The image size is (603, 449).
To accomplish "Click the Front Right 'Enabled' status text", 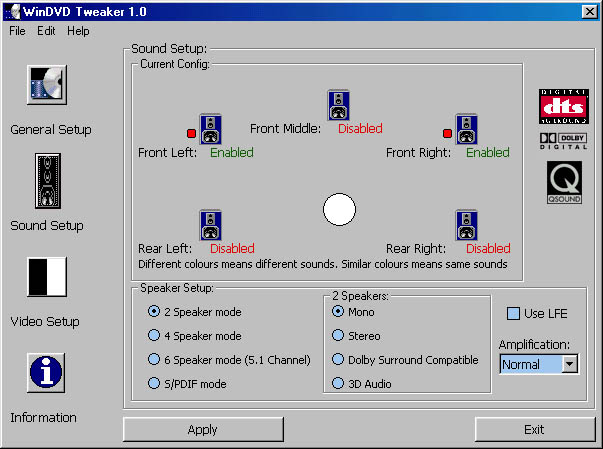I will (x=488, y=153).
